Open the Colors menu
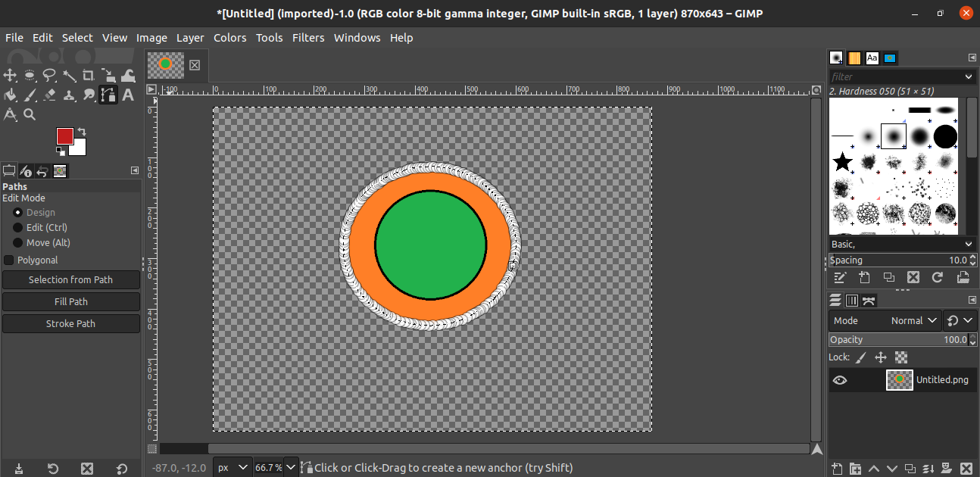Viewport: 980px width, 477px height. (229, 38)
